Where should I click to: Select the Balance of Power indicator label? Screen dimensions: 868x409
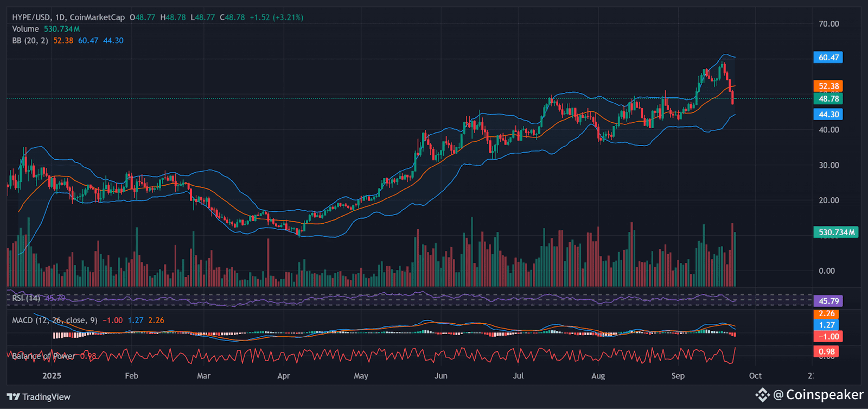[x=43, y=356]
